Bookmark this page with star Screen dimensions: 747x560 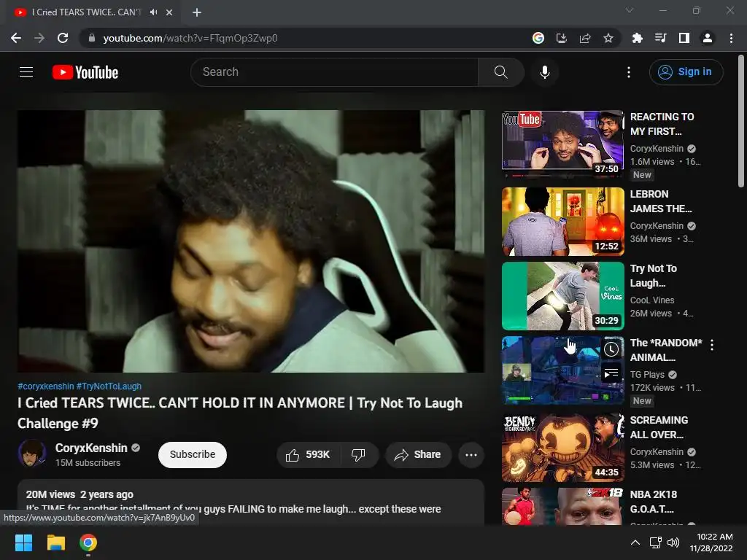coord(608,38)
